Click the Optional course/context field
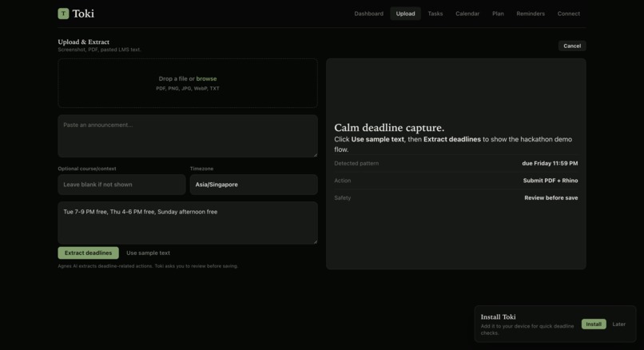The width and height of the screenshot is (644, 350). [x=121, y=185]
